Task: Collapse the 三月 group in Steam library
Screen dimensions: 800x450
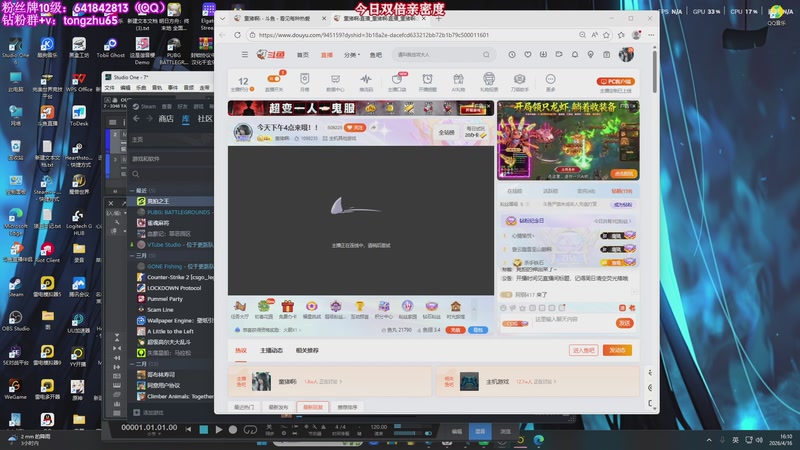Action: (x=132, y=255)
